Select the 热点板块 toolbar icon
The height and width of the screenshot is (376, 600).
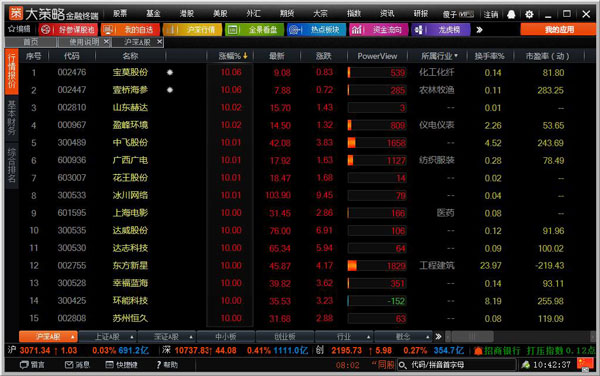point(295,29)
